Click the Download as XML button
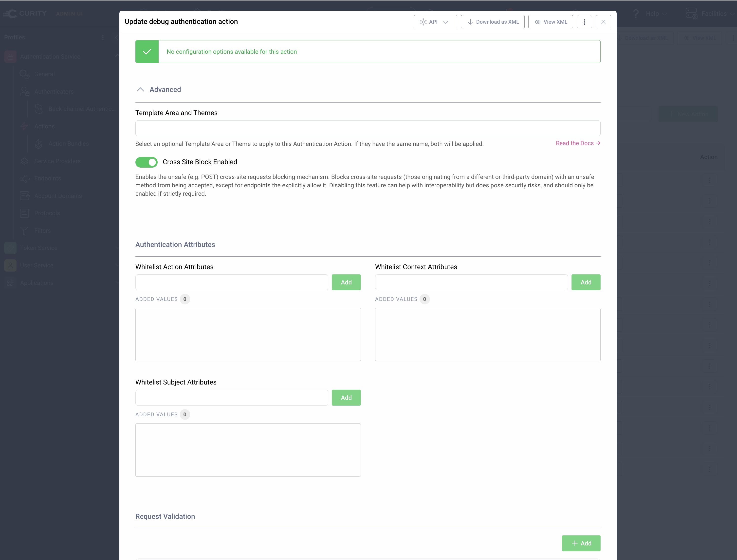737x560 pixels. click(x=493, y=22)
